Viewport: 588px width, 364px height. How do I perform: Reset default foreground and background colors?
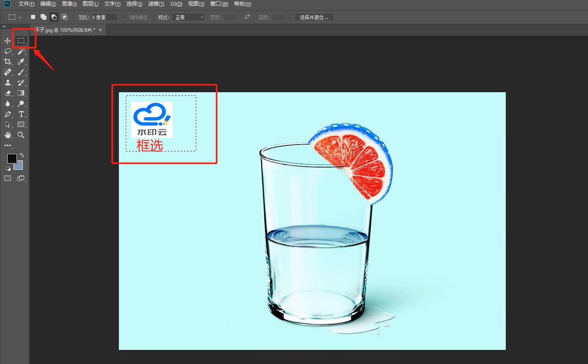[x=8, y=169]
